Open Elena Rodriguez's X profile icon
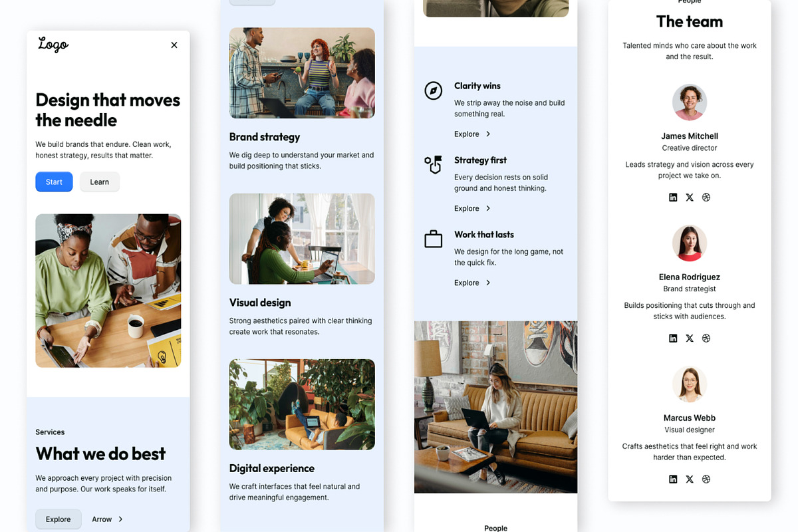This screenshot has height=532, width=798. (690, 338)
